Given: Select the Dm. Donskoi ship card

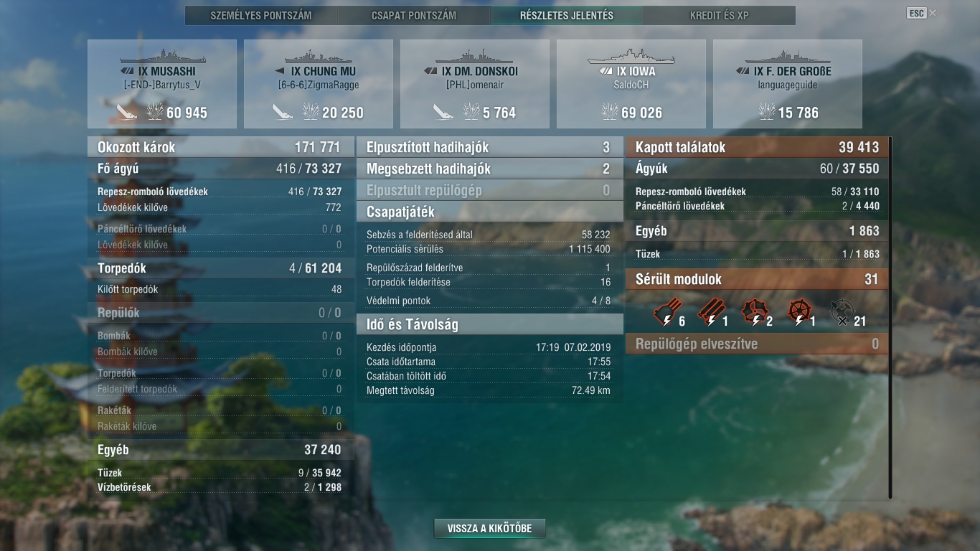Looking at the screenshot, I should [x=475, y=84].
